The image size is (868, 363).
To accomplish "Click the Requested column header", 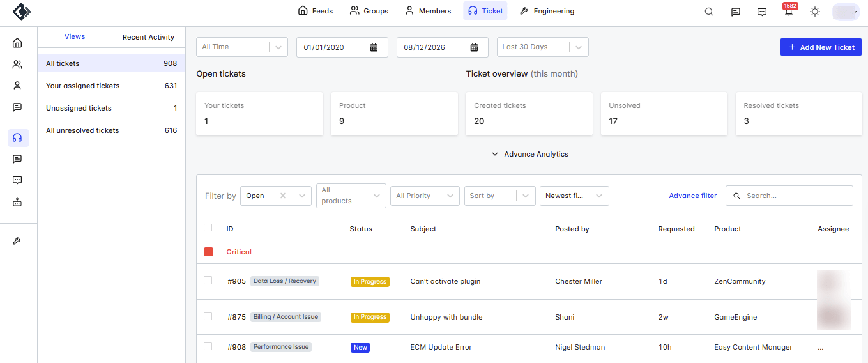I will pyautogui.click(x=676, y=229).
